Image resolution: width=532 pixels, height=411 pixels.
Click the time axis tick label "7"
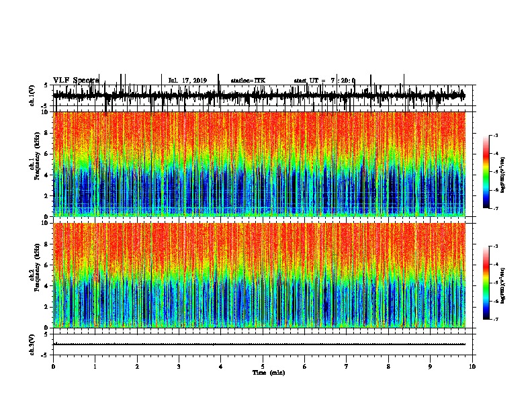coord(347,367)
